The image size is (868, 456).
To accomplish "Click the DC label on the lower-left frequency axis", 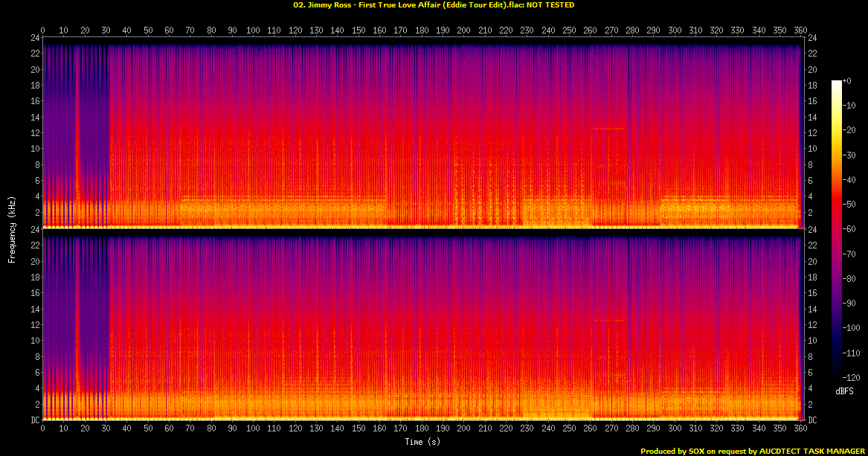I will click(x=33, y=420).
